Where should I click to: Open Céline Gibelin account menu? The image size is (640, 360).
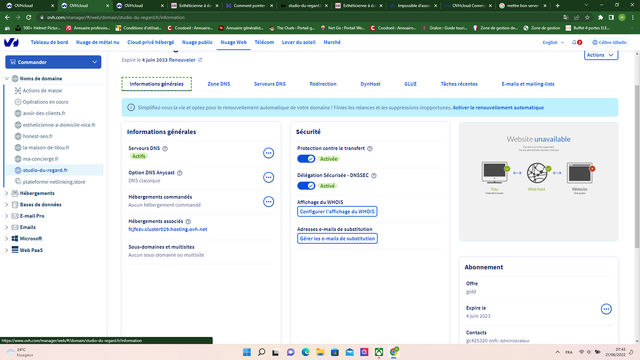pos(609,42)
